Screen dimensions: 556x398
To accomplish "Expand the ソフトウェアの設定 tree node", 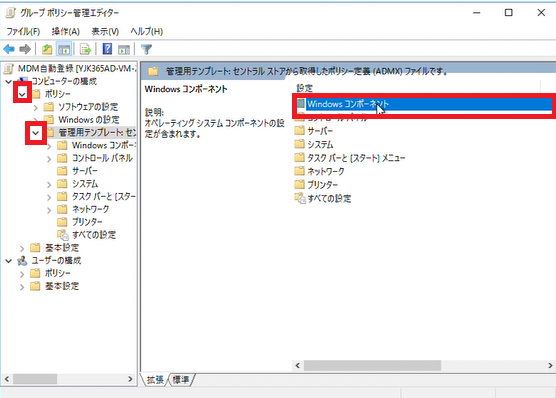I will (35, 107).
